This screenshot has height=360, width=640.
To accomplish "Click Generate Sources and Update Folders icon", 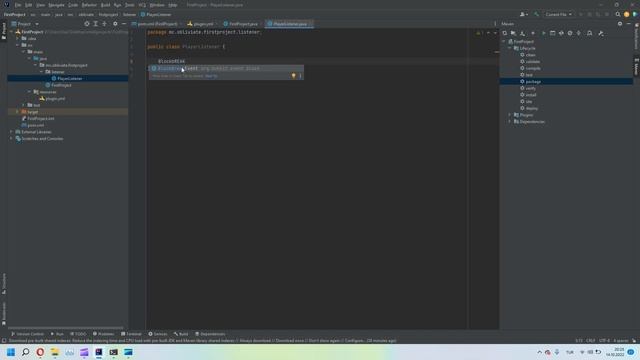I will coord(513,33).
